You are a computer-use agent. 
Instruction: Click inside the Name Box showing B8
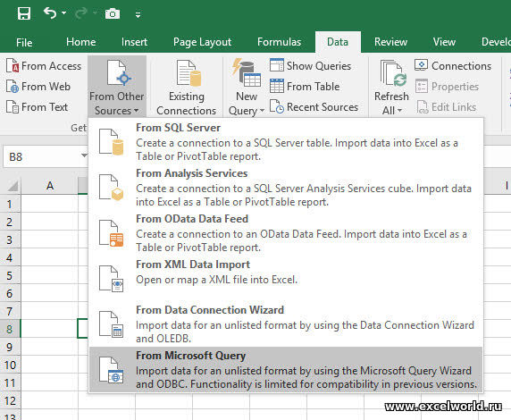pos(41,157)
